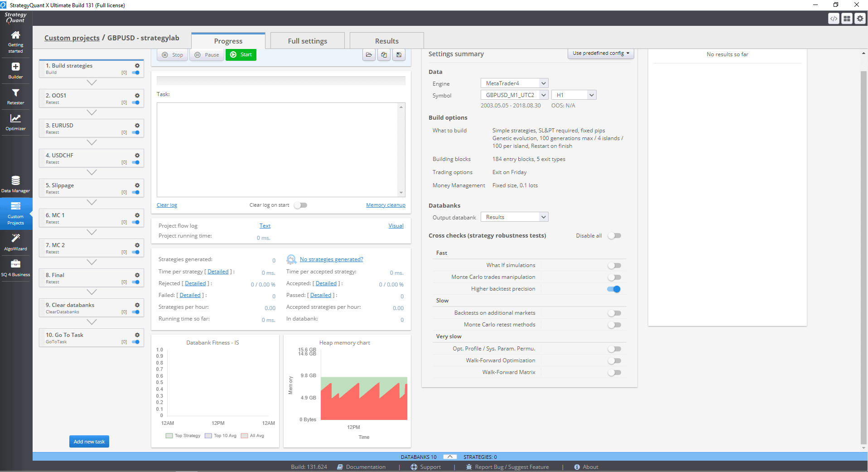Click the grid layout icon at top right
This screenshot has width=868, height=472.
point(847,19)
